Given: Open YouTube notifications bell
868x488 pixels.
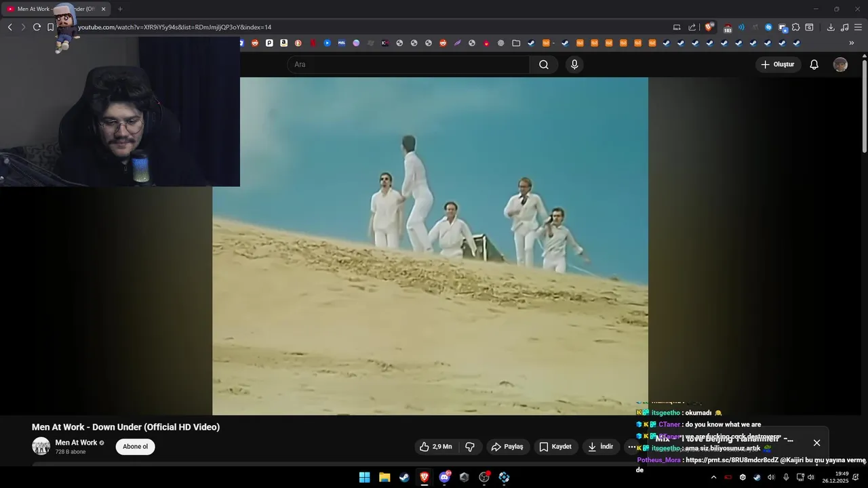Looking at the screenshot, I should point(814,64).
